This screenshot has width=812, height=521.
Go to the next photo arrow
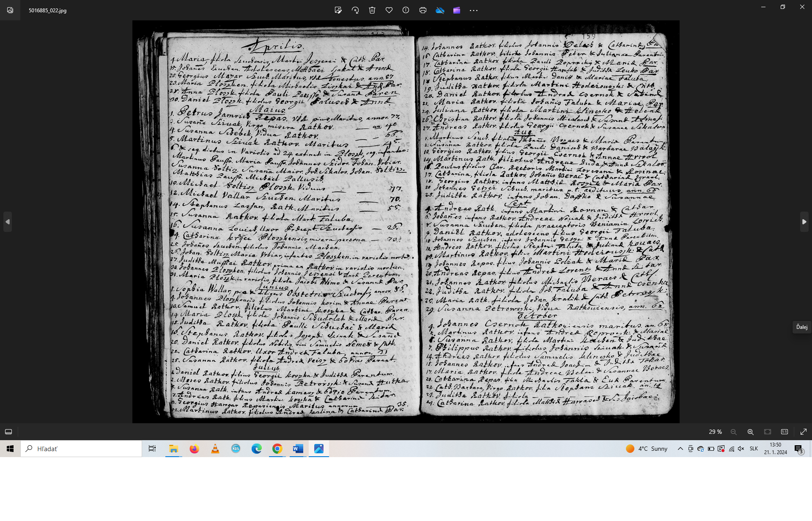tap(804, 222)
